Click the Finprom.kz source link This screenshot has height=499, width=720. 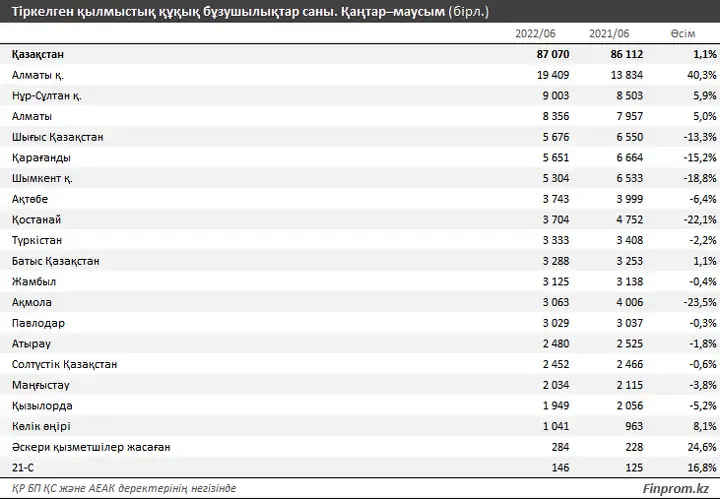coord(675,488)
